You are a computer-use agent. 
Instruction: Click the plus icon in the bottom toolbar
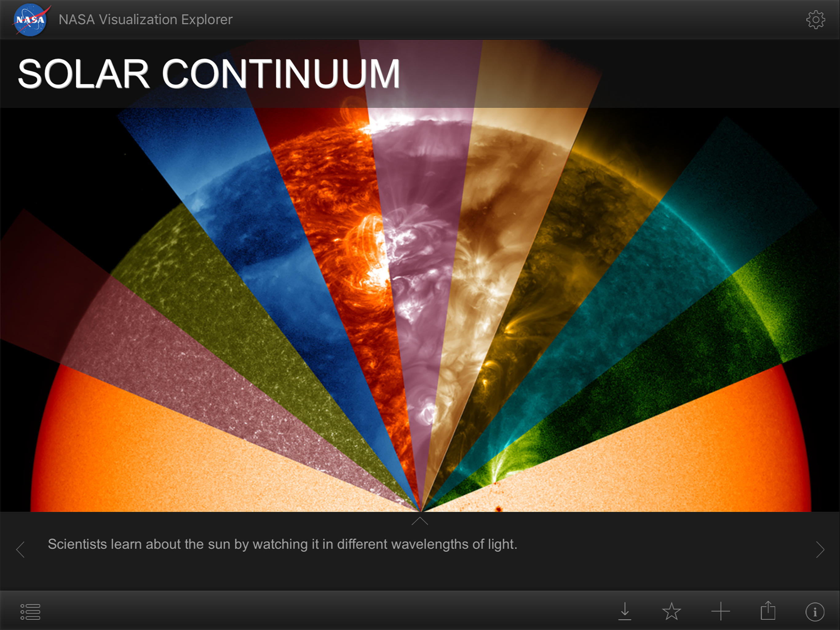[720, 612]
